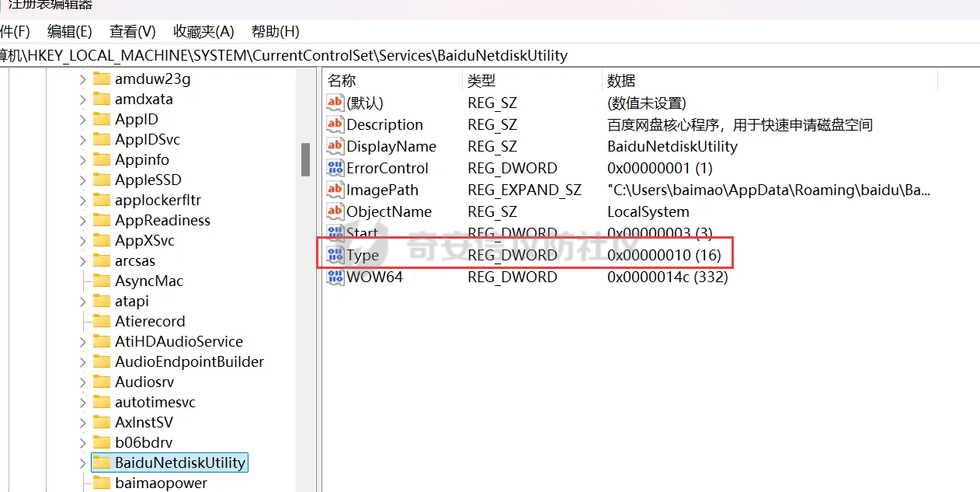Click the ObjectName string value icon
This screenshot has height=492, width=980.
[x=335, y=211]
